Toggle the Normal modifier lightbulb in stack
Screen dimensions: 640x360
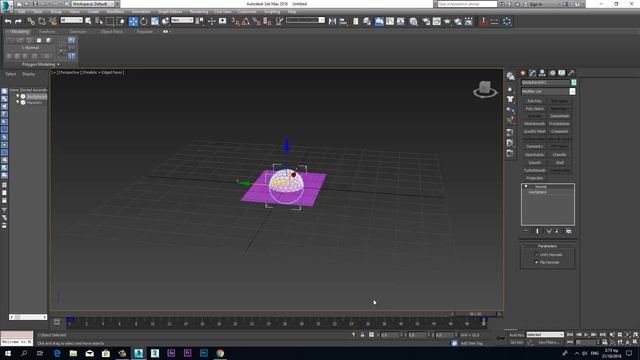click(x=526, y=187)
